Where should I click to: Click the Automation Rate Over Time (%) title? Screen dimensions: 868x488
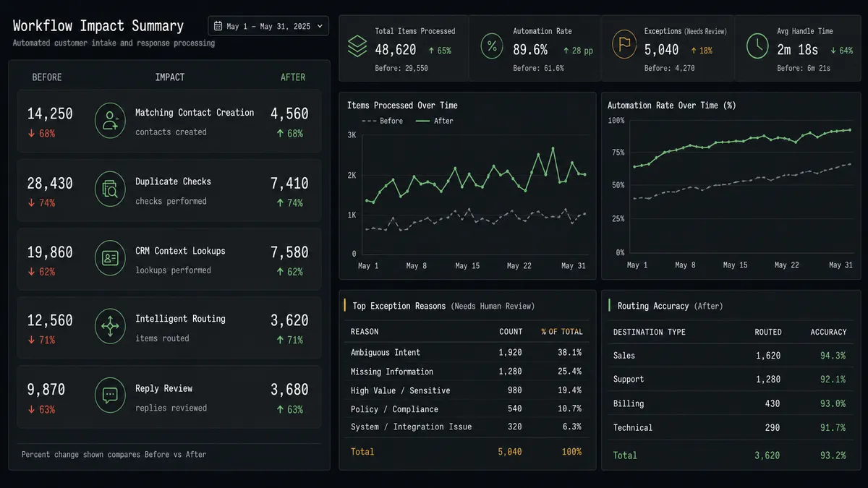(x=671, y=106)
